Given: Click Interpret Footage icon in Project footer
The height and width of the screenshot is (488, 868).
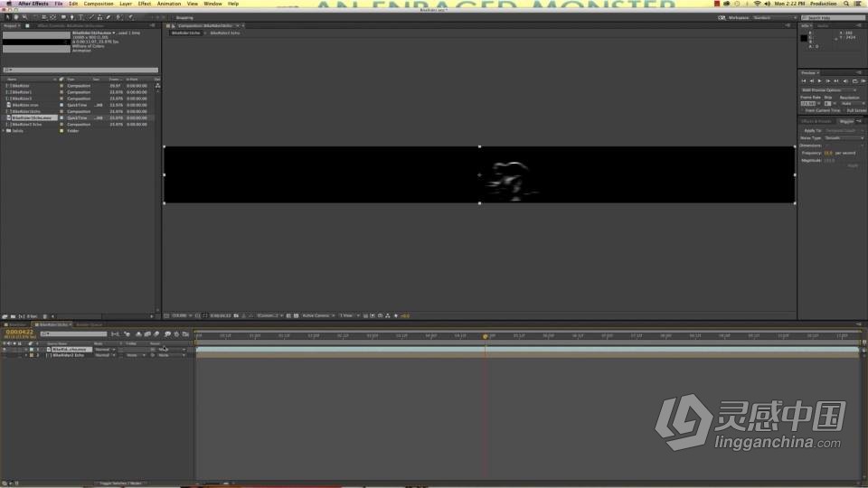Looking at the screenshot, I should 5,316.
